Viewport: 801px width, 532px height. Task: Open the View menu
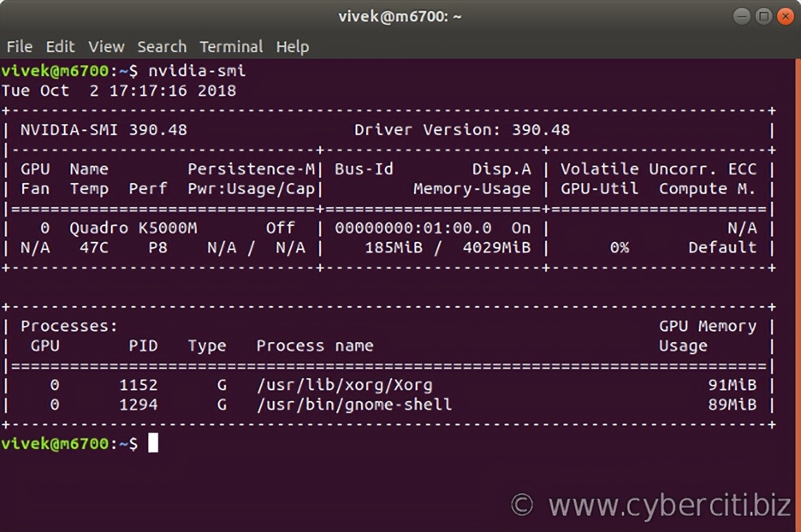click(106, 46)
